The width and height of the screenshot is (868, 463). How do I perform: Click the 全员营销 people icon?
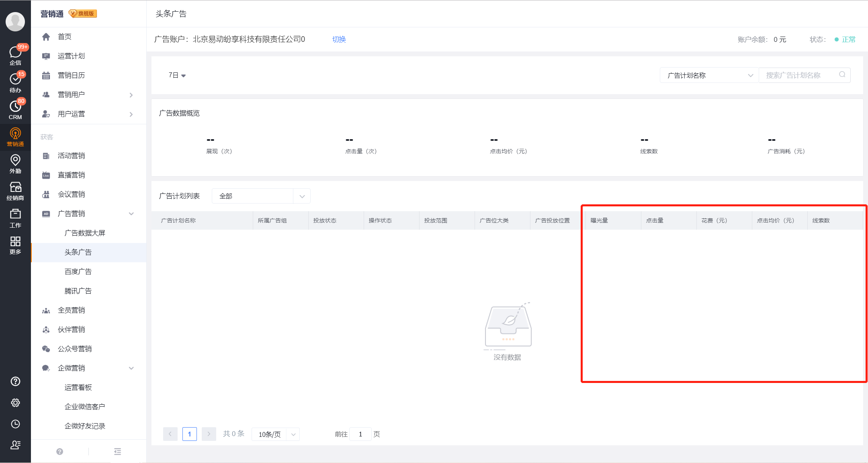tap(46, 310)
